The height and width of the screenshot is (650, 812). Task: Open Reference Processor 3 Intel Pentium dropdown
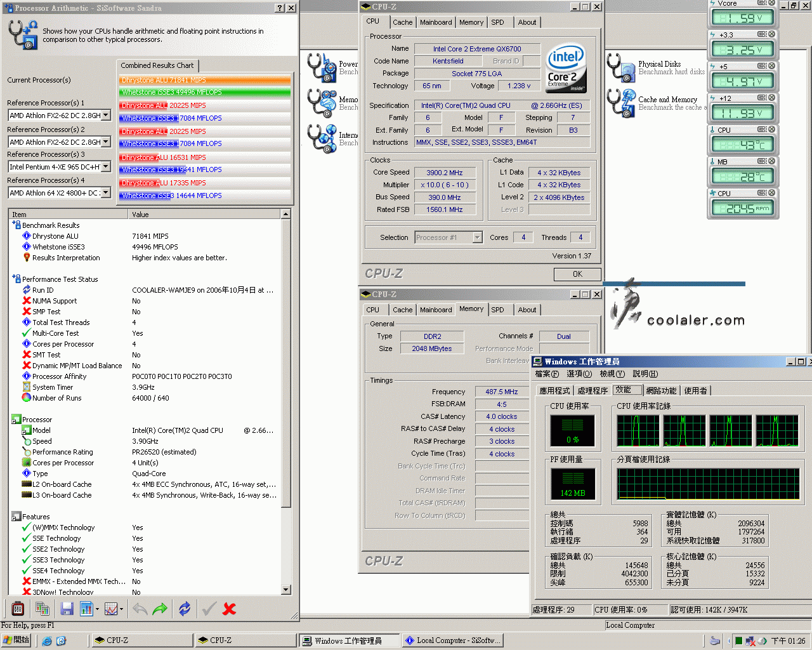click(x=106, y=167)
